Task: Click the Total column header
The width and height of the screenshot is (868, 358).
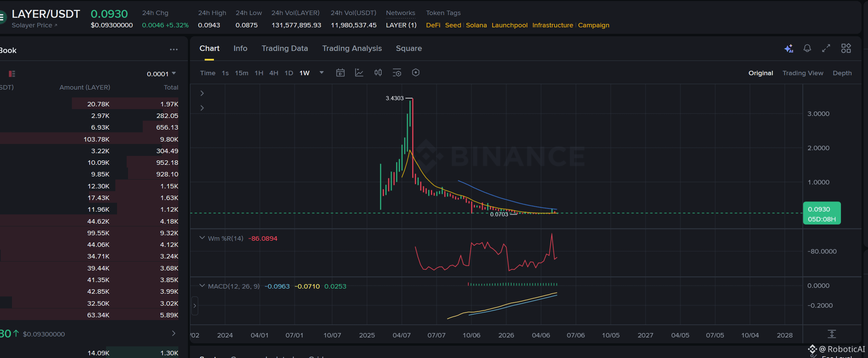Action: (171, 88)
